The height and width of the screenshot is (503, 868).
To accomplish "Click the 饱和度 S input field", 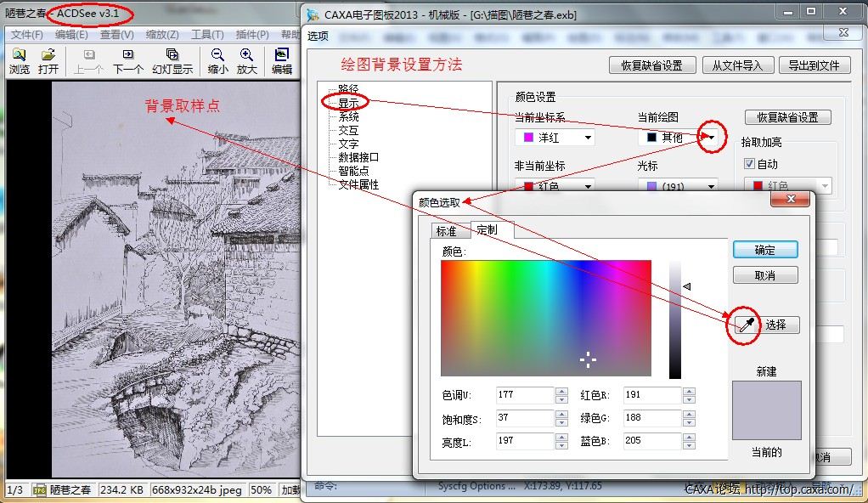I will (526, 418).
